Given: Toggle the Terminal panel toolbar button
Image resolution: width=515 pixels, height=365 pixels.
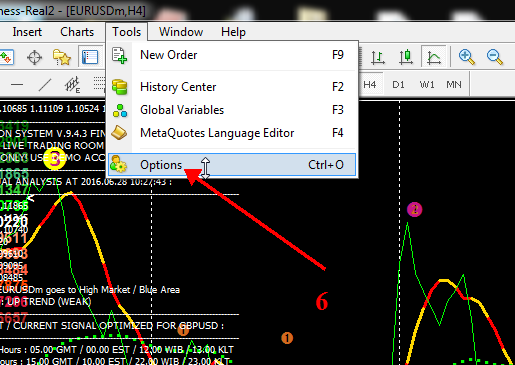Looking at the screenshot, I should pos(90,57).
